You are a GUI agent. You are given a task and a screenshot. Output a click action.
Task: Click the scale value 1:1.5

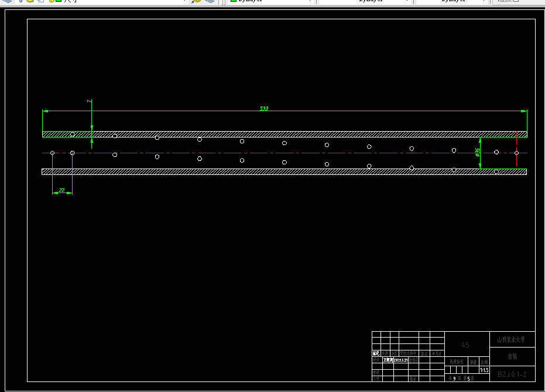(x=484, y=370)
